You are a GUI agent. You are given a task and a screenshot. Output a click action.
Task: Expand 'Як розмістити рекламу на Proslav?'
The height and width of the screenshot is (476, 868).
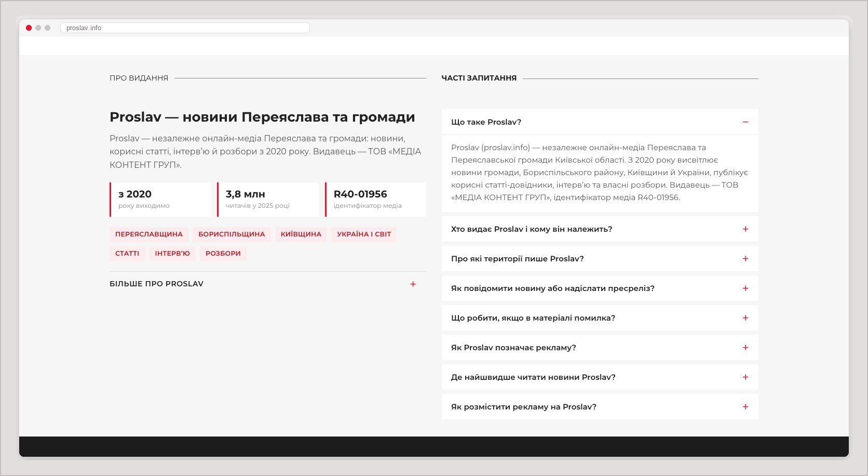pos(600,407)
